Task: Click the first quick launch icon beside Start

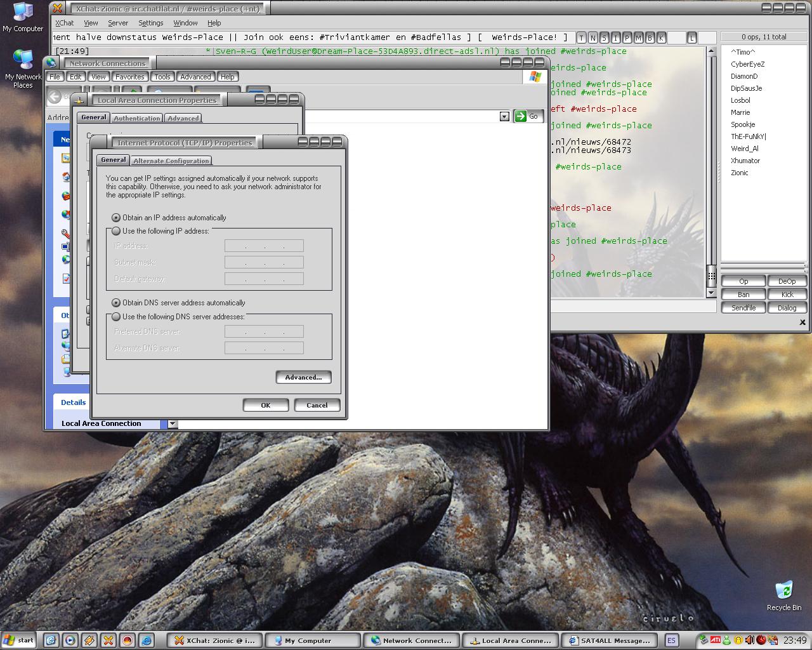Action: point(51,640)
